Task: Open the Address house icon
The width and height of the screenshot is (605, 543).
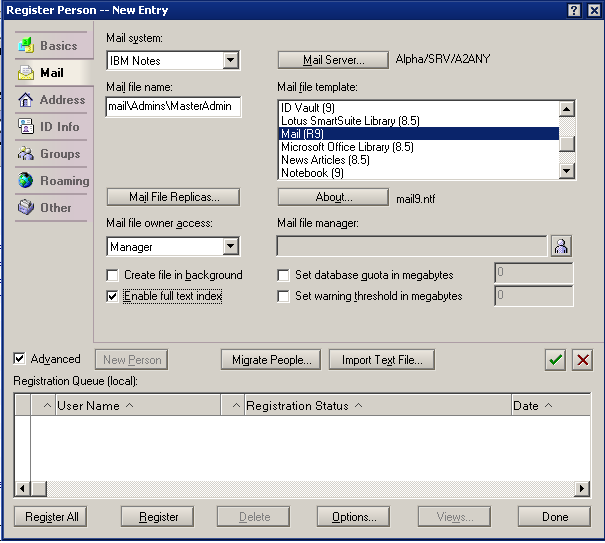Action: 25,100
